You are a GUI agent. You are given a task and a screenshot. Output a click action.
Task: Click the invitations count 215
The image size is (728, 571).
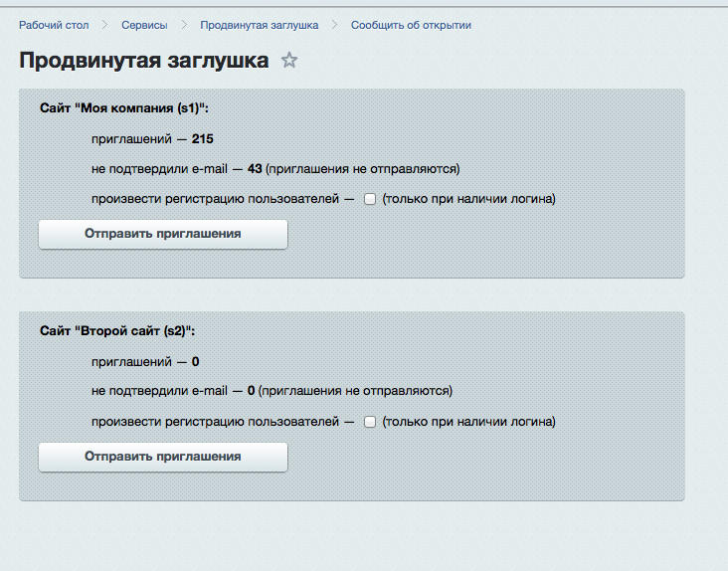203,138
